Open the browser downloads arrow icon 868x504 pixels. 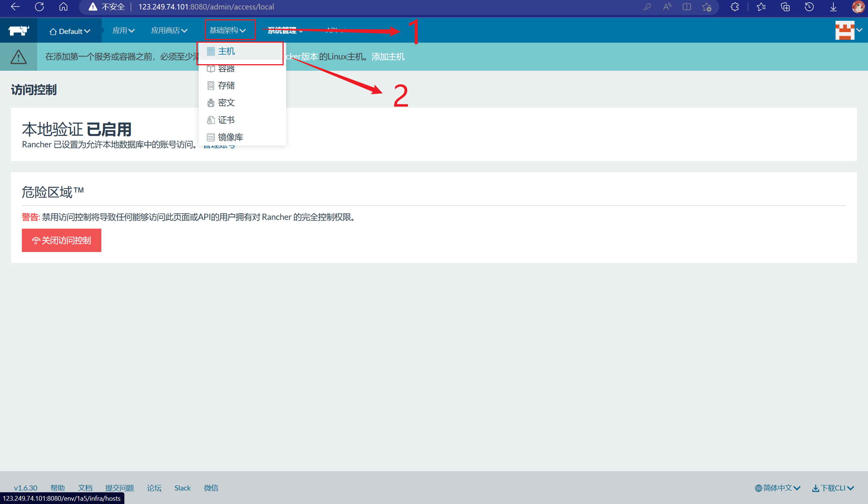coord(833,7)
